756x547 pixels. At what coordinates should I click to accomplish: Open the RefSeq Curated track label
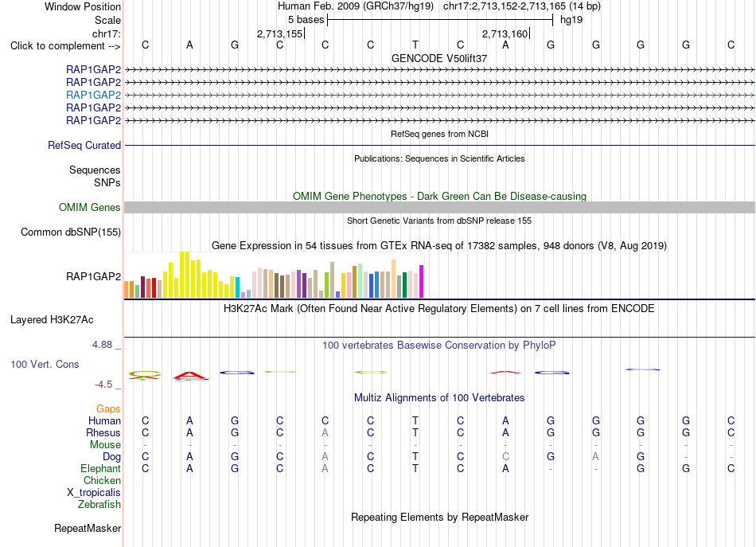(x=84, y=145)
